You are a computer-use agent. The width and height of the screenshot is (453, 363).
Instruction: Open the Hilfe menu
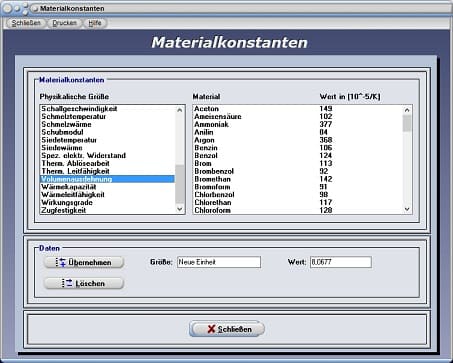point(95,23)
